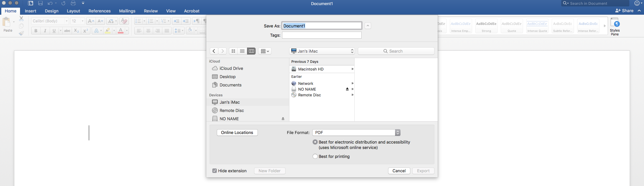
Task: Open the Jan's iMac location dropdown
Action: click(x=322, y=51)
